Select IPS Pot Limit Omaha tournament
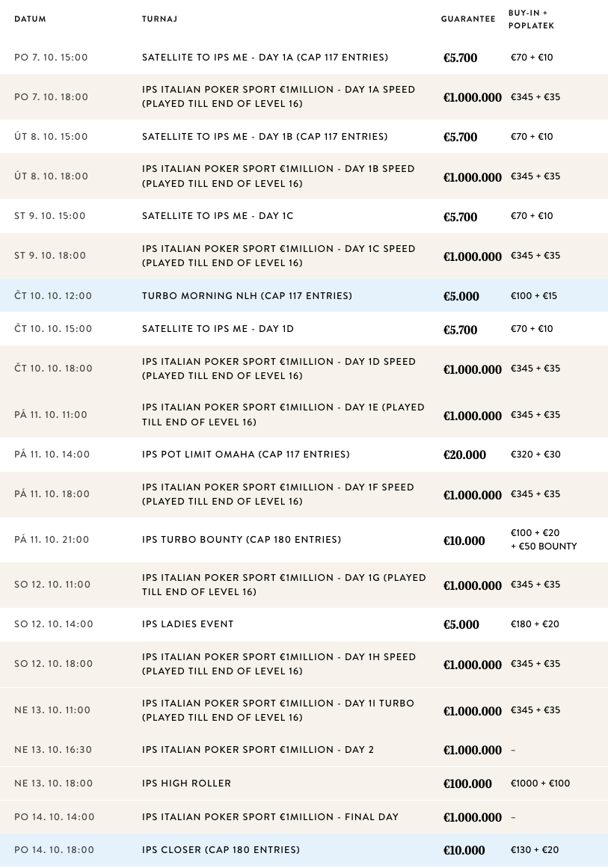Screen dimensions: 608x868 304,455
